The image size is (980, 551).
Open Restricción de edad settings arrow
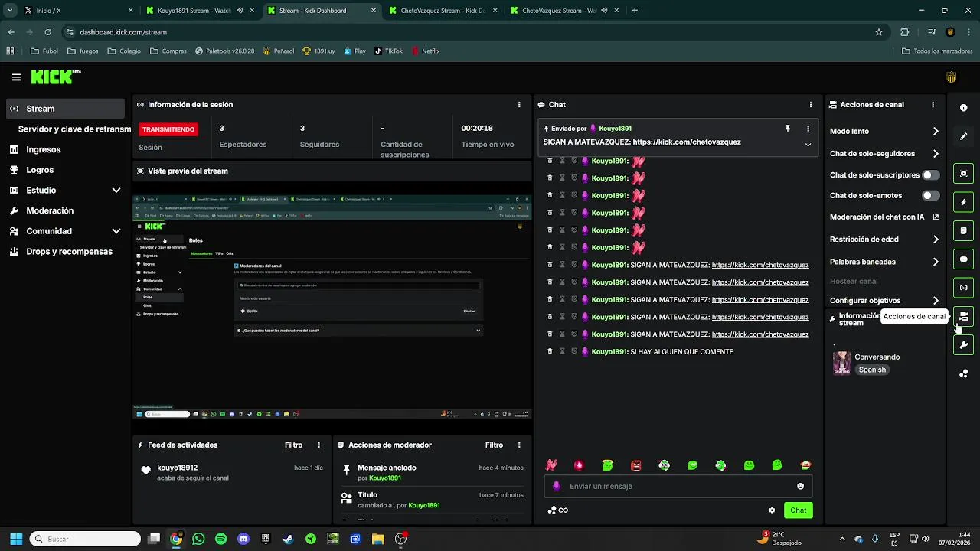(x=936, y=240)
